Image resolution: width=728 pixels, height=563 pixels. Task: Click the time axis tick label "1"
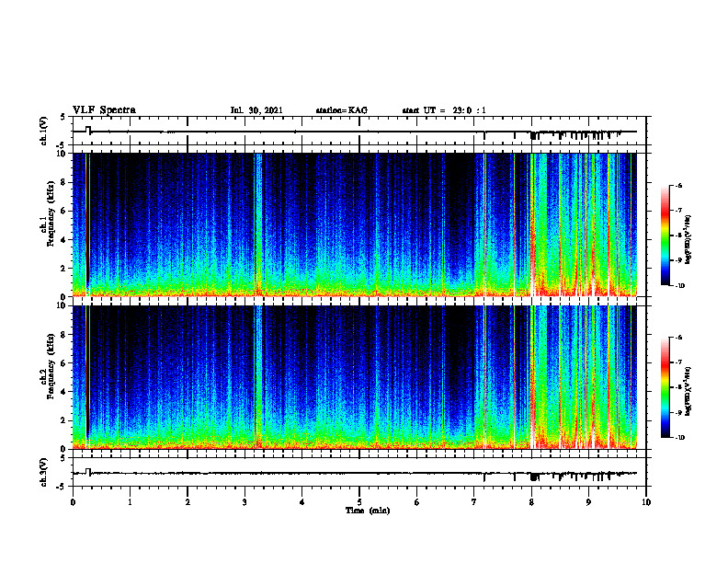(x=130, y=502)
